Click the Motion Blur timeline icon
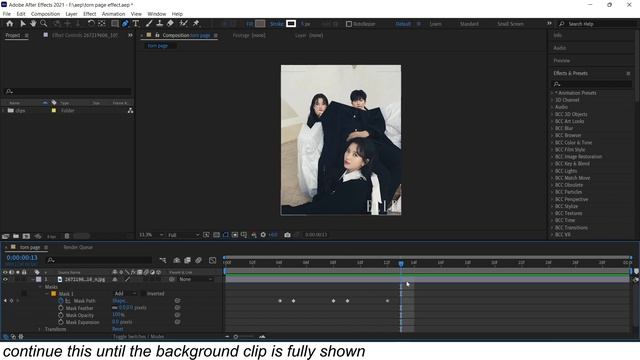 coord(198,260)
